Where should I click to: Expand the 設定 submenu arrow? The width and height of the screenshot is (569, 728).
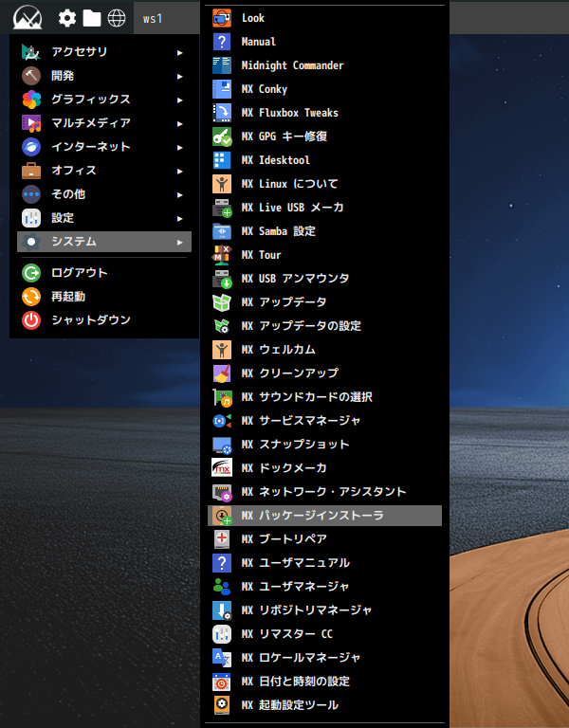[180, 218]
